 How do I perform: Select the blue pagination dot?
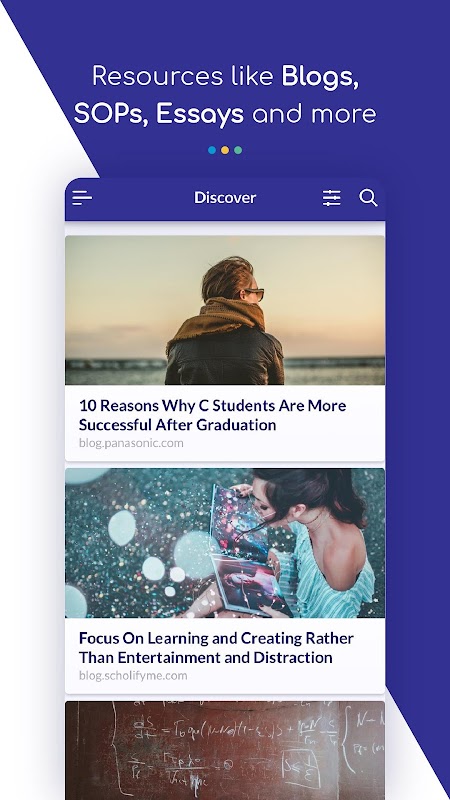[x=212, y=150]
